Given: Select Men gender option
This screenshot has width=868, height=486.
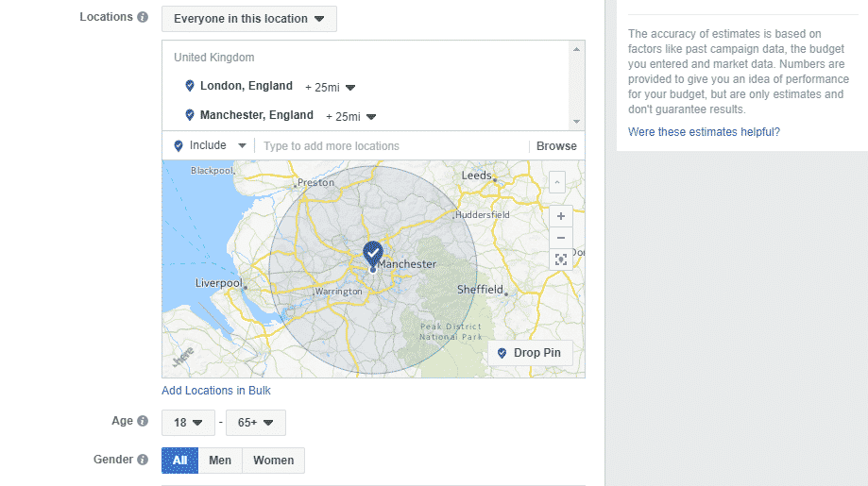Looking at the screenshot, I should 220,461.
